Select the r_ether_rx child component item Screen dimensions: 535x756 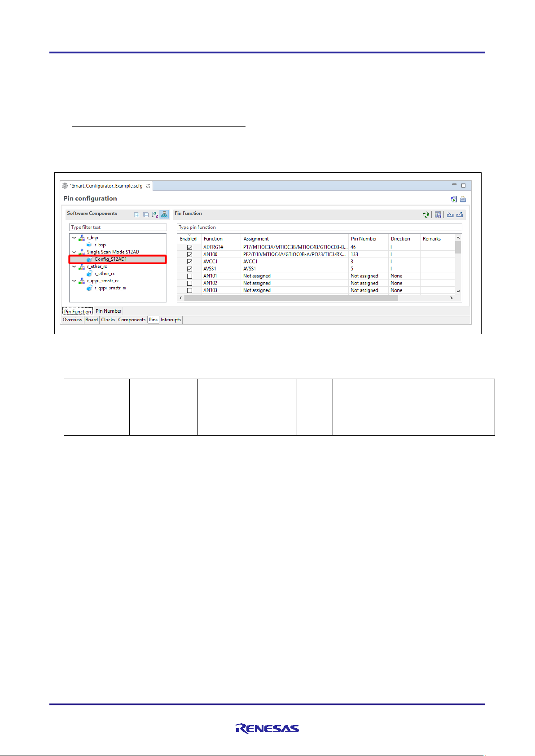(x=105, y=274)
